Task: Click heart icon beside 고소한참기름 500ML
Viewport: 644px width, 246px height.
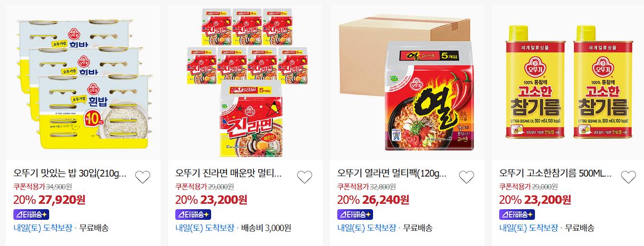Action: point(629,177)
